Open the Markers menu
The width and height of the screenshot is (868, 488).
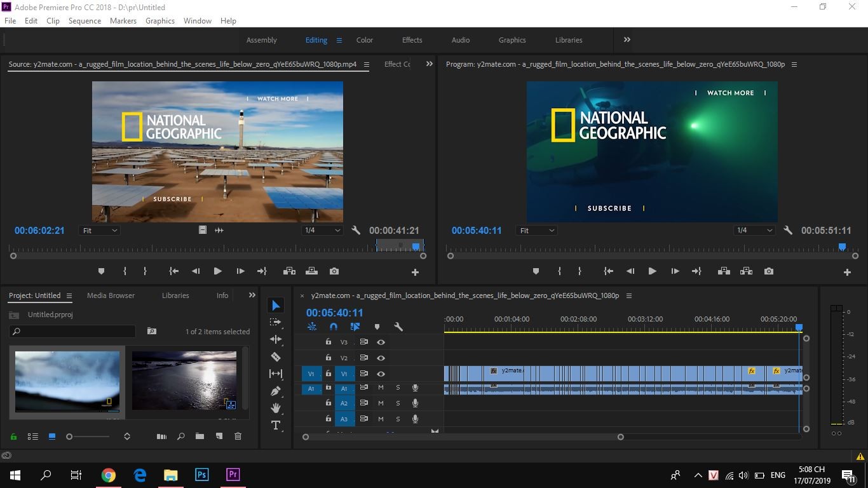123,21
